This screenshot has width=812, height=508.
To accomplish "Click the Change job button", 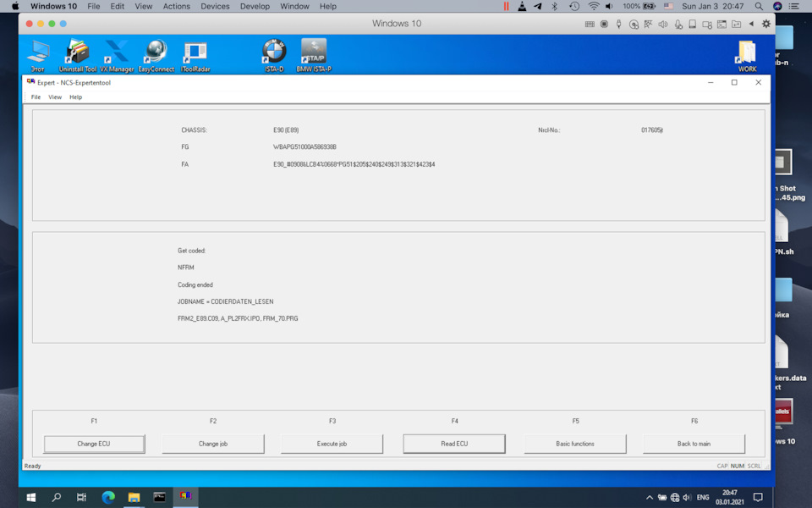I will (x=213, y=444).
